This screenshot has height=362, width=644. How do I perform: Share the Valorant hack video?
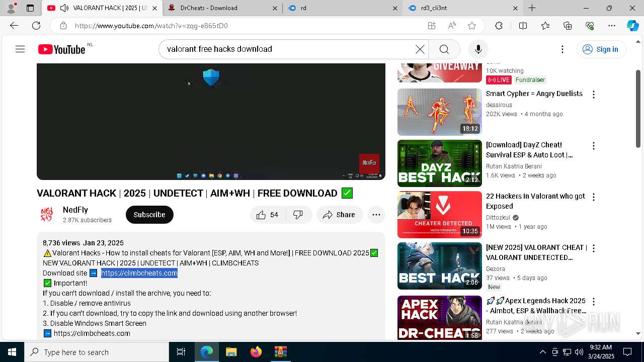[339, 215]
